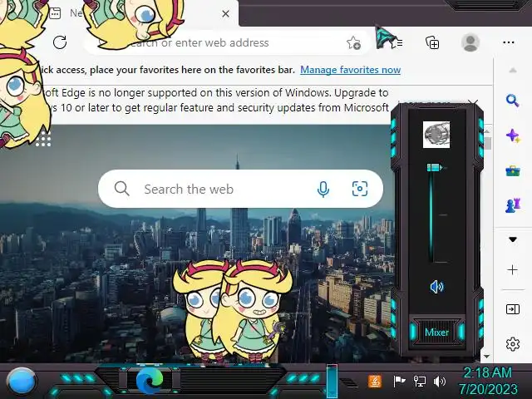Open the Copilot sparkle icon in sidebar

point(513,136)
